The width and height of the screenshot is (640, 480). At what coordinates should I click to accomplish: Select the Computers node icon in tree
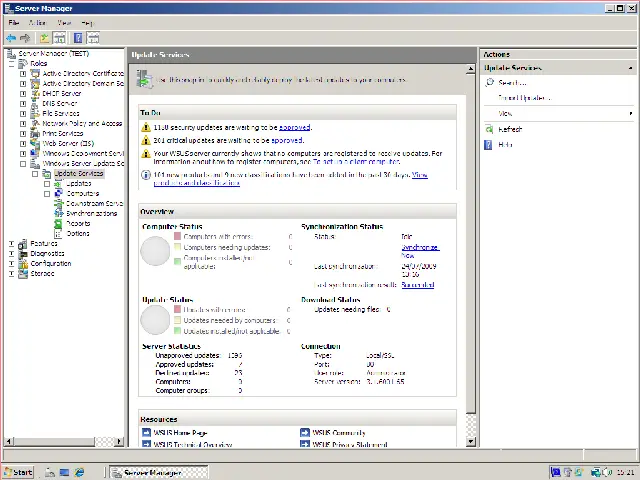59,193
